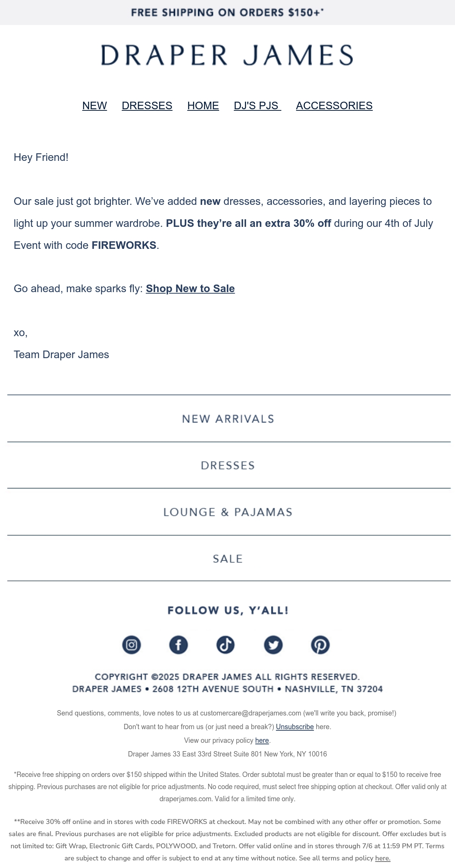Open the NEW navigation link
This screenshot has width=455, height=868.
click(x=94, y=105)
